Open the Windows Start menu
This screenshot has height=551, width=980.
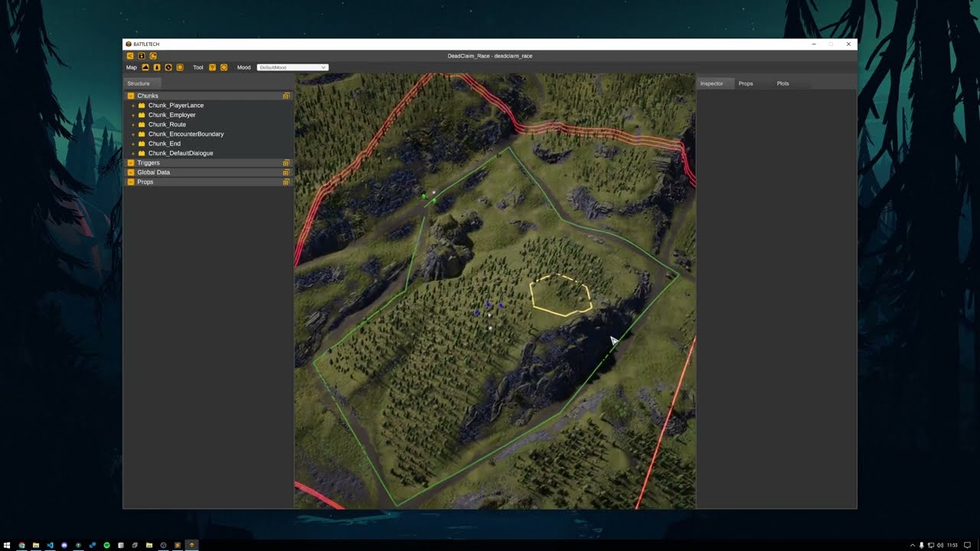point(8,545)
